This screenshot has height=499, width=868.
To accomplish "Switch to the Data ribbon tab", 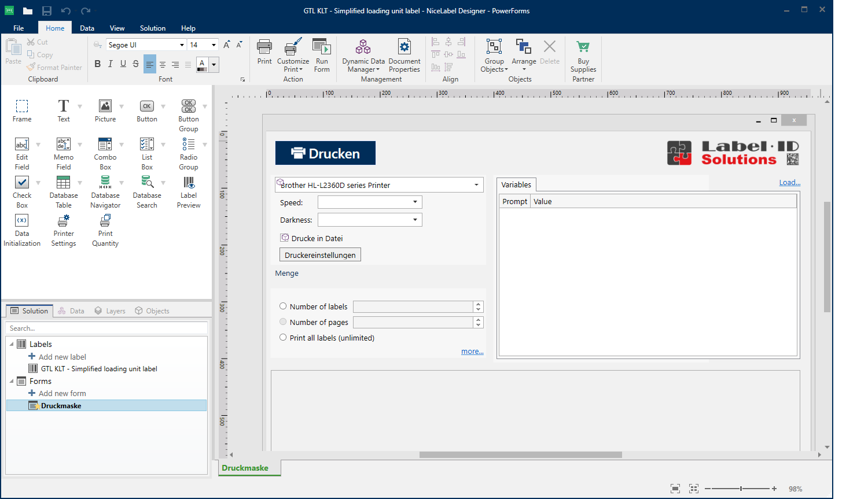I will pos(87,28).
